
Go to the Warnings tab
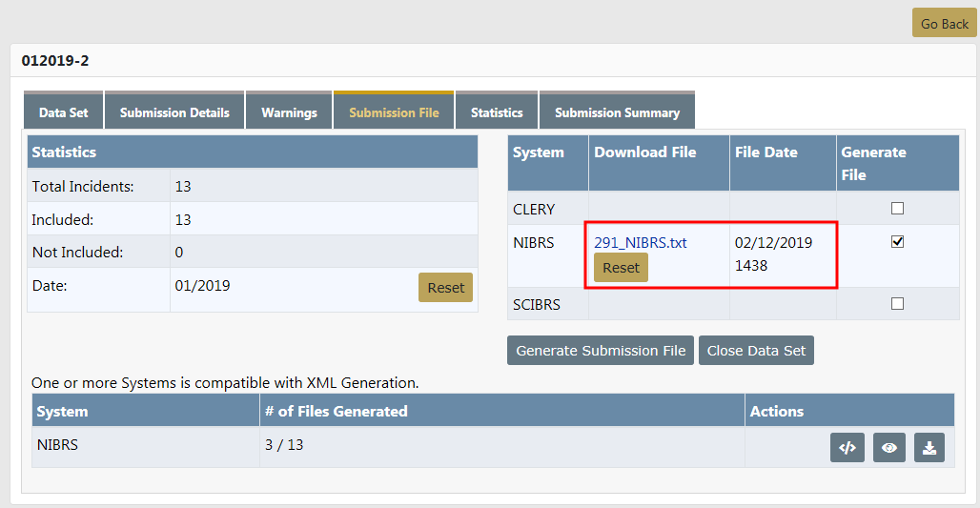(289, 112)
